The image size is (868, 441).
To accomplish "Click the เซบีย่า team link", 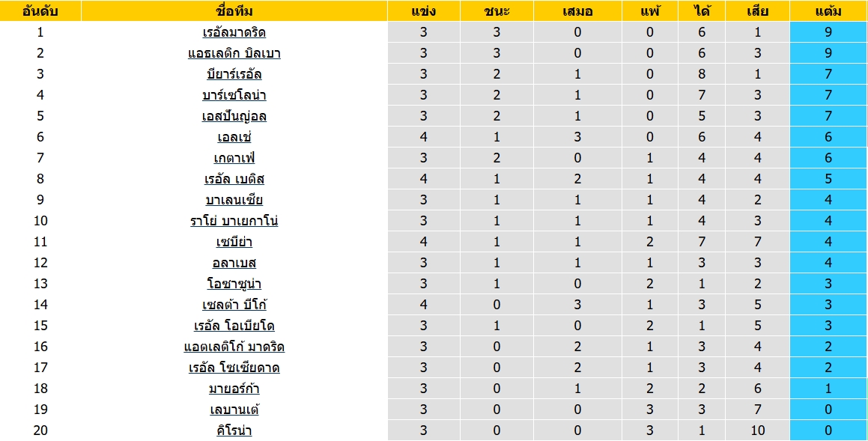I will click(234, 242).
